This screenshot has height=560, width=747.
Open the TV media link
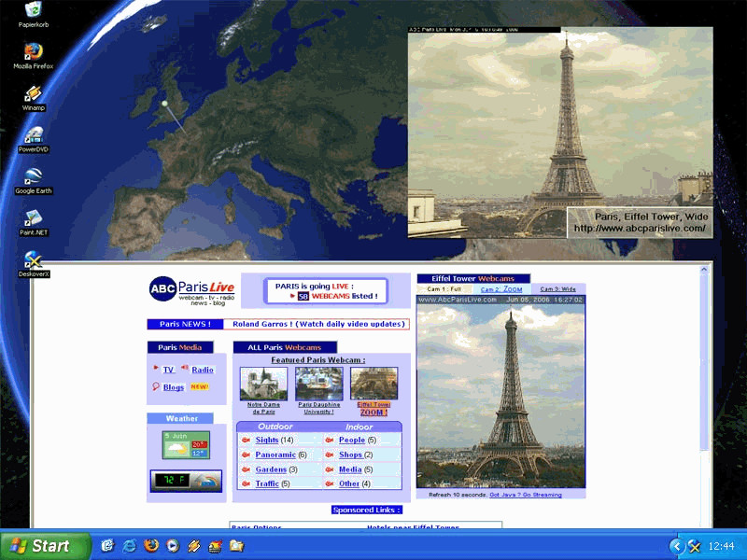tap(169, 370)
